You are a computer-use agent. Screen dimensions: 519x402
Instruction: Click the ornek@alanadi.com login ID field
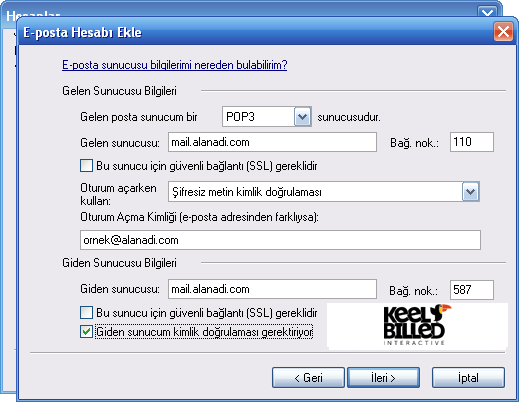tap(280, 240)
